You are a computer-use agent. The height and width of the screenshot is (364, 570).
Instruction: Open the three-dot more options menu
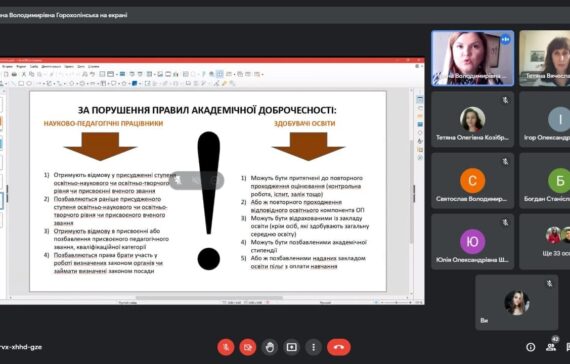[313, 347]
